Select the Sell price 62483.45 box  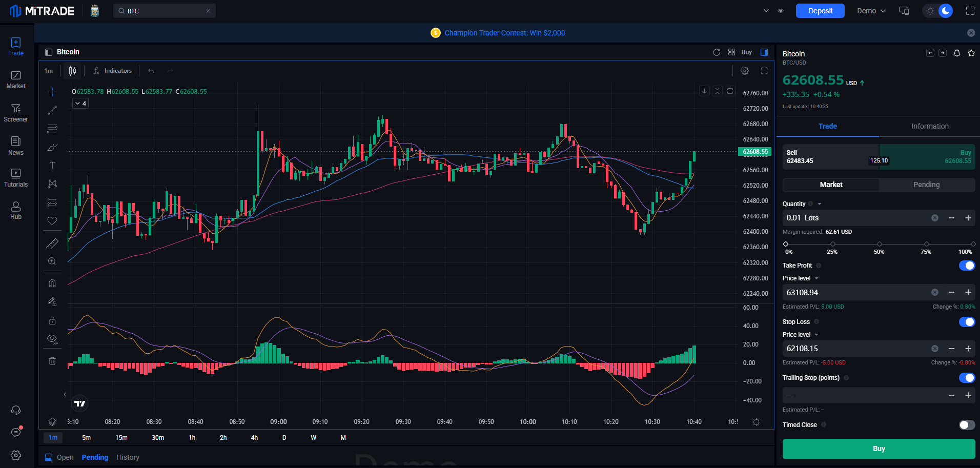(830, 156)
